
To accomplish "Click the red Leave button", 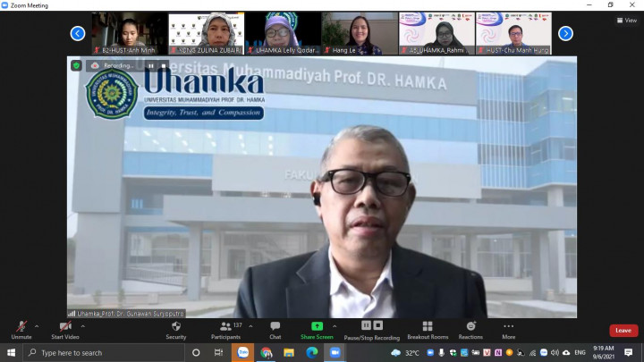I will [x=623, y=331].
